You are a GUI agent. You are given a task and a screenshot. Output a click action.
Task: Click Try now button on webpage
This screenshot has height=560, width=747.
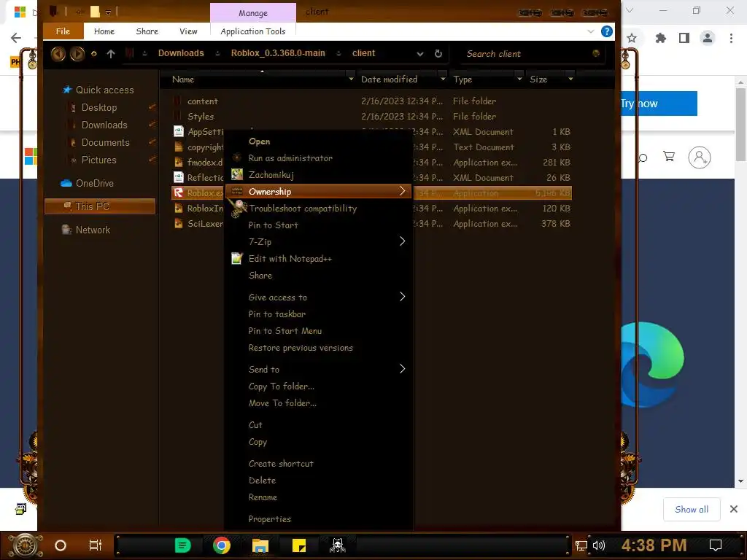tap(659, 104)
